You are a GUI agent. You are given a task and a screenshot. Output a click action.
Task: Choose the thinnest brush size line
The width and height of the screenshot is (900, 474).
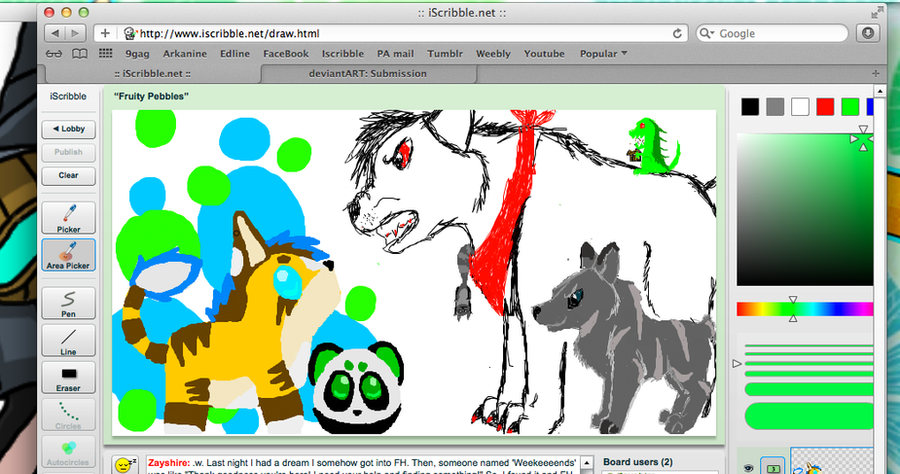coord(809,346)
